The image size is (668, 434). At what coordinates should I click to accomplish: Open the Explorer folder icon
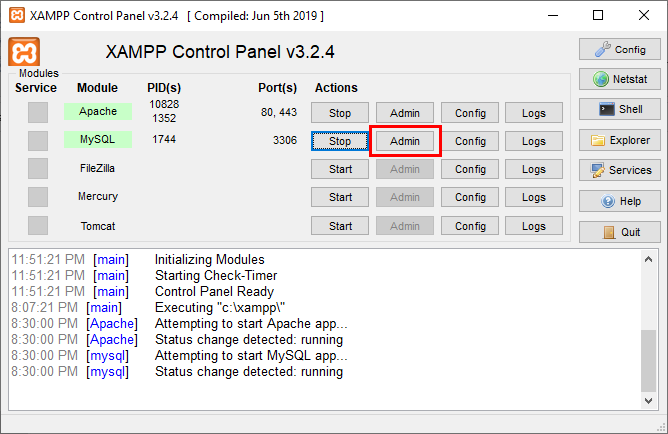619,140
